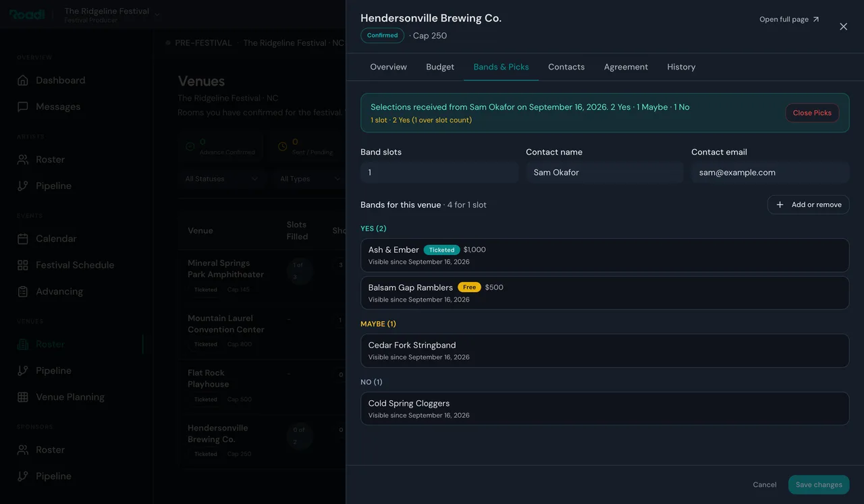The width and height of the screenshot is (864, 504).
Task: Edit the Contact name field
Action: tap(605, 173)
